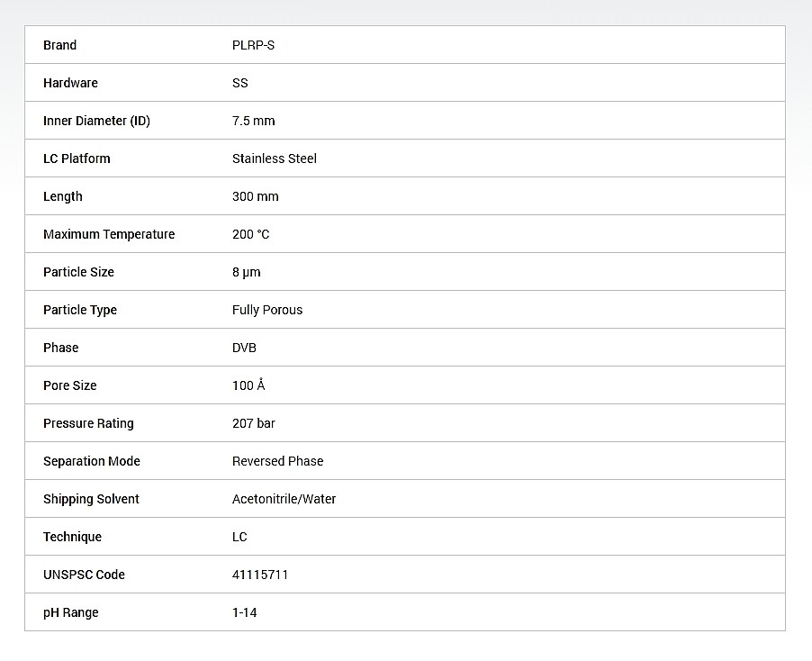This screenshot has height=661, width=812.
Task: Select the Acetonitrile/Water shipping solvent value
Action: click(284, 499)
